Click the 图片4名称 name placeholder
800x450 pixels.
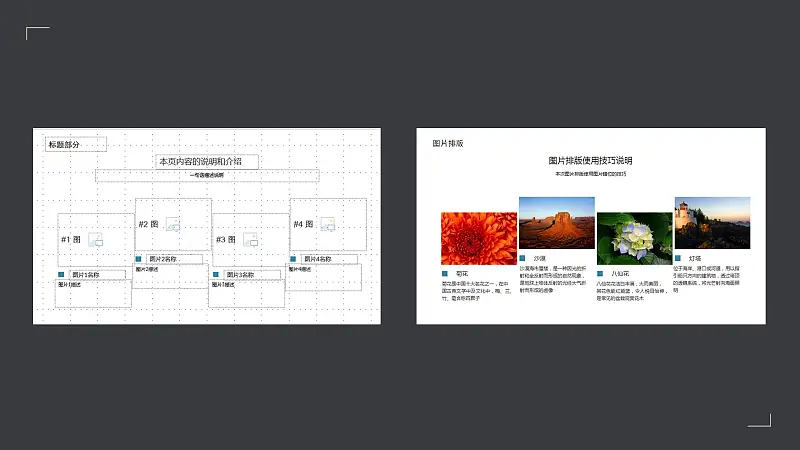tap(329, 259)
